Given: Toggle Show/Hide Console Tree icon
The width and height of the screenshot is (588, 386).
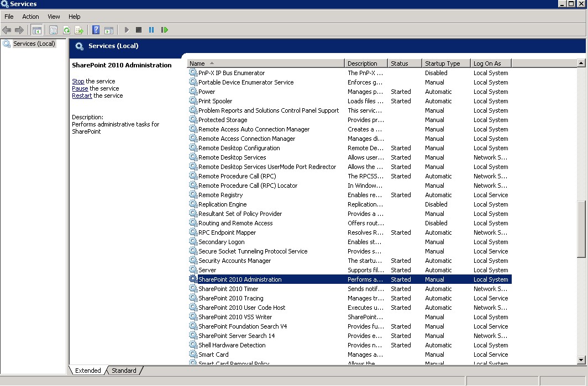Looking at the screenshot, I should tap(36, 30).
